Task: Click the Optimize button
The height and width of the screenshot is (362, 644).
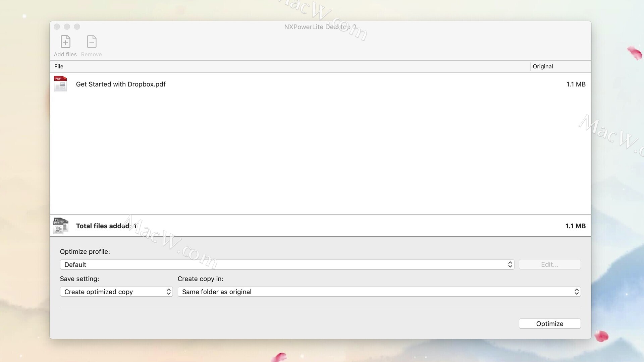Action: [550, 323]
